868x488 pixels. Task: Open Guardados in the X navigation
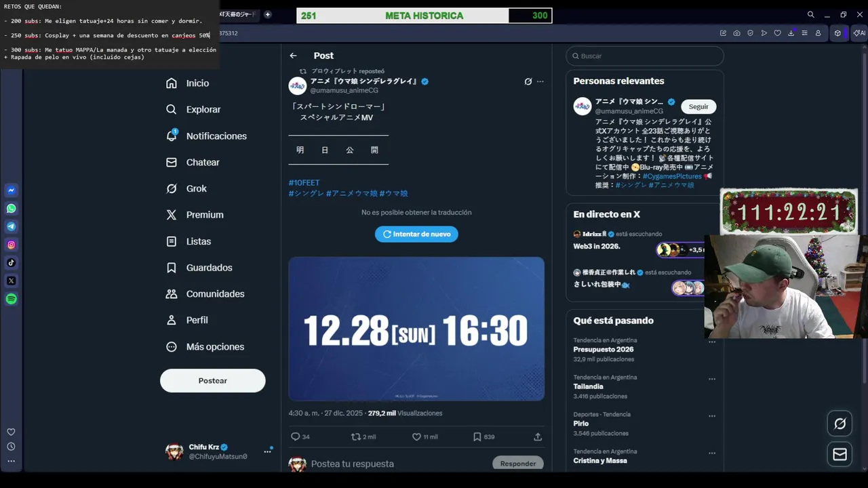[x=199, y=268]
